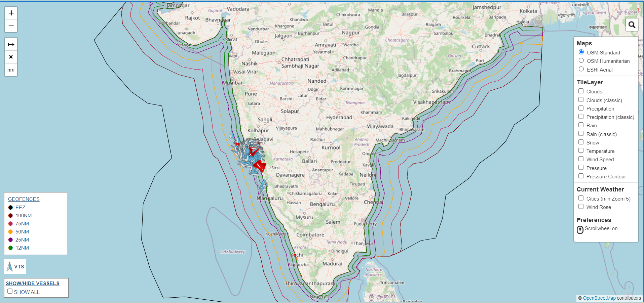644x303 pixels.
Task: Turn on the Wind Speed layer
Action: click(x=581, y=159)
